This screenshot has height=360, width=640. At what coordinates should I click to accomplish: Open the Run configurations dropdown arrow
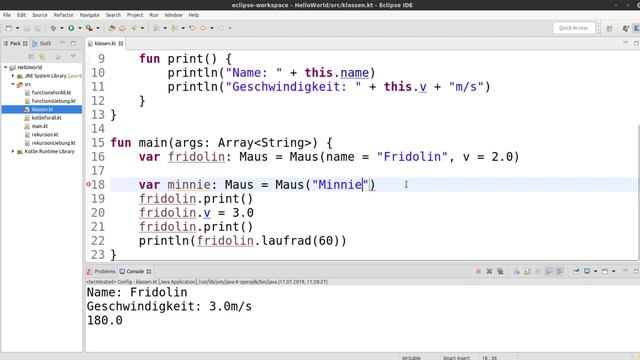80,28
